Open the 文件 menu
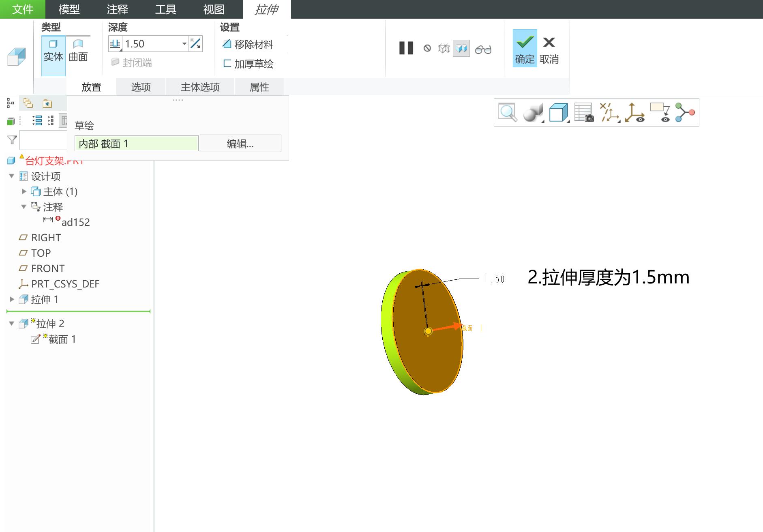Image resolution: width=763 pixels, height=532 pixels. pyautogui.click(x=23, y=9)
